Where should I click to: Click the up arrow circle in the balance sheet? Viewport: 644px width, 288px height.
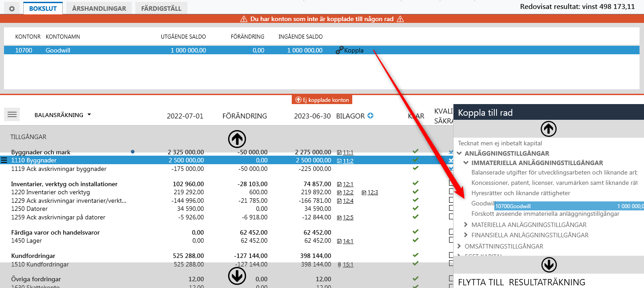[x=237, y=139]
